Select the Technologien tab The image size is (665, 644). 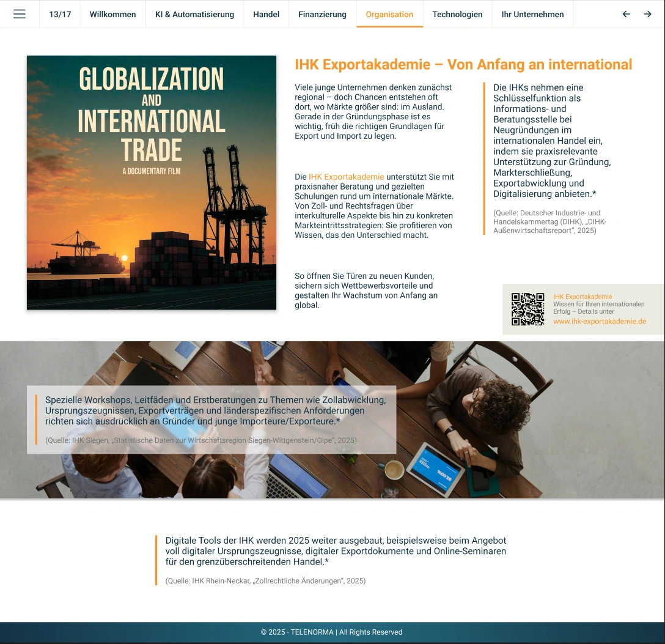(x=457, y=13)
